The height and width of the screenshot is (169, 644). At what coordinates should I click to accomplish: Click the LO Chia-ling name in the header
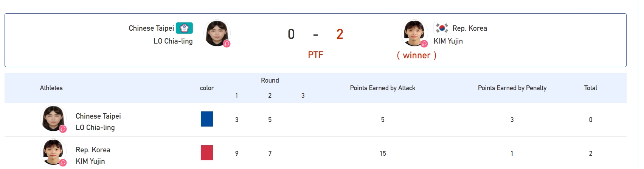click(x=173, y=41)
